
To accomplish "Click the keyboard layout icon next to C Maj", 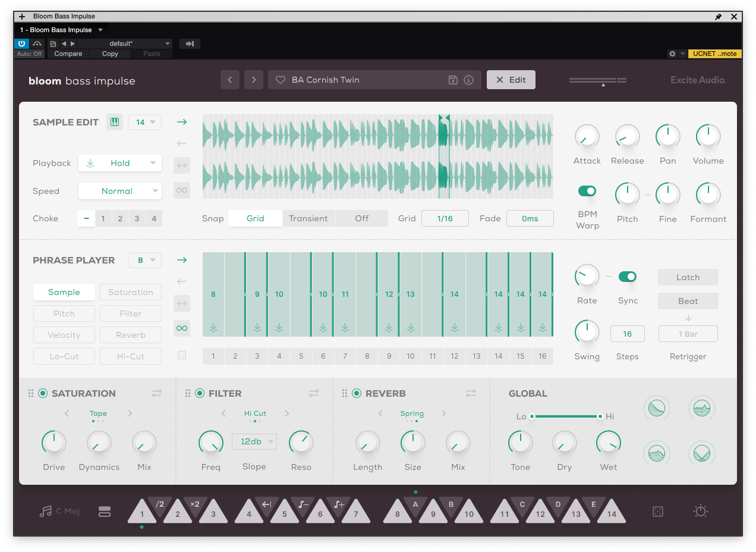I will pos(105,512).
